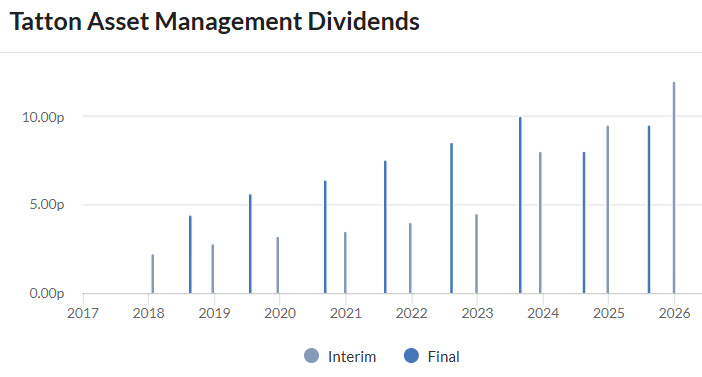Toggle the Interim series legend entry

tap(340, 356)
